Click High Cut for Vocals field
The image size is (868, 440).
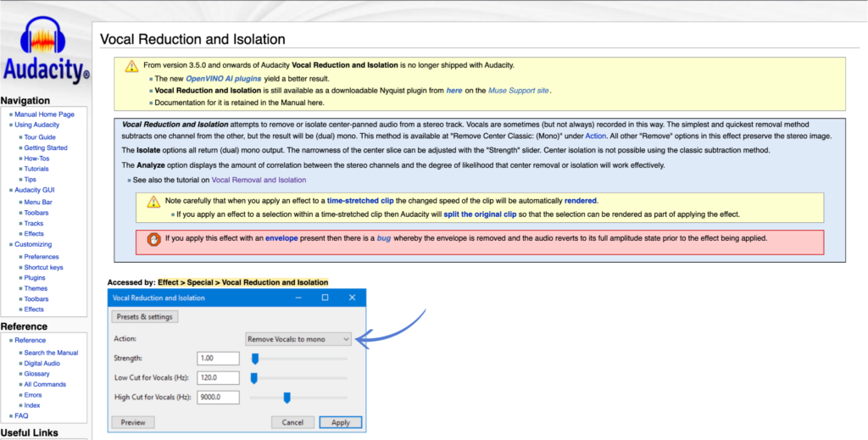pos(218,398)
